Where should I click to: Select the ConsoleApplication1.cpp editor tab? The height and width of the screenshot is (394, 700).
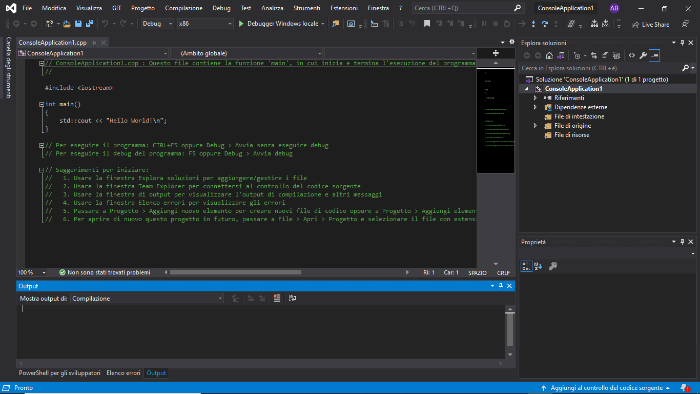coord(52,42)
